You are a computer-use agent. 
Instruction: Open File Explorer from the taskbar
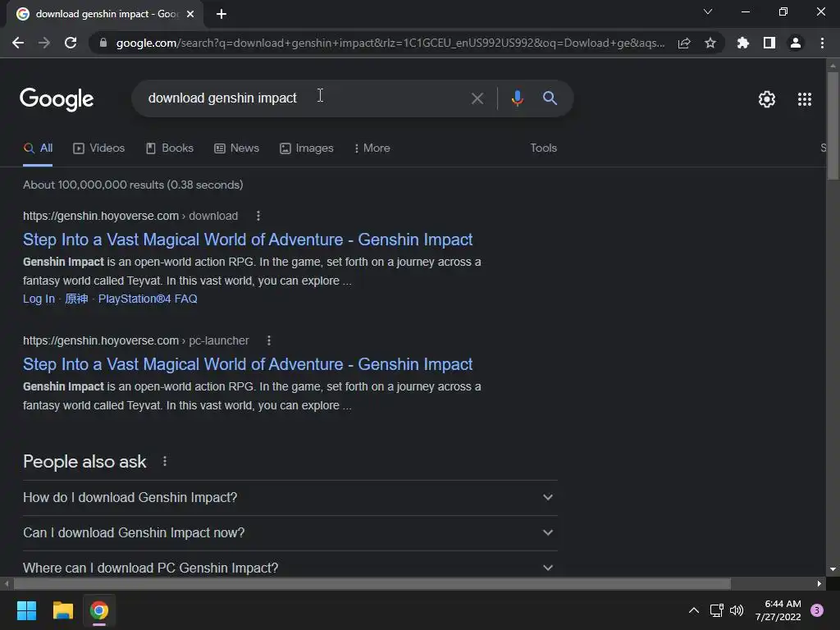[62, 610]
